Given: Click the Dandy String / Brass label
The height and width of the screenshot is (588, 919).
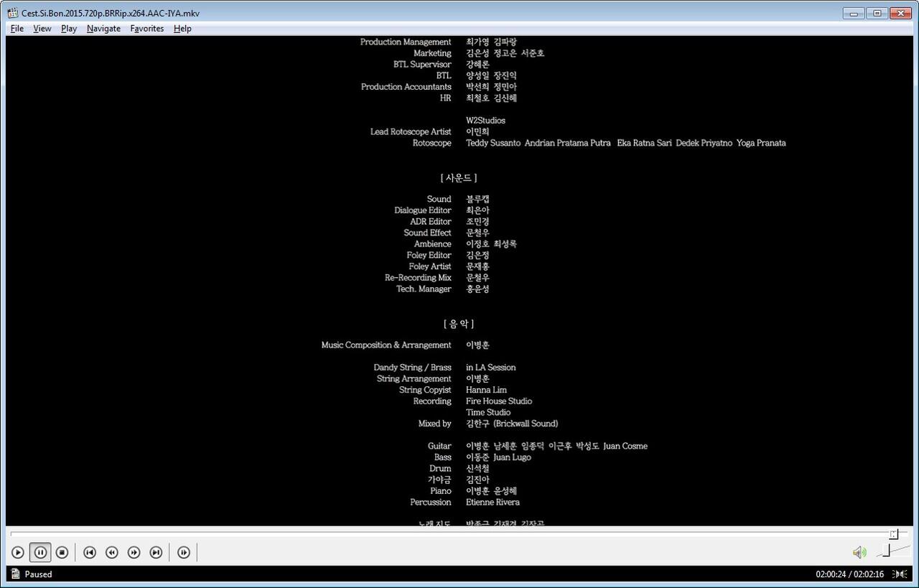Looking at the screenshot, I should [x=412, y=368].
